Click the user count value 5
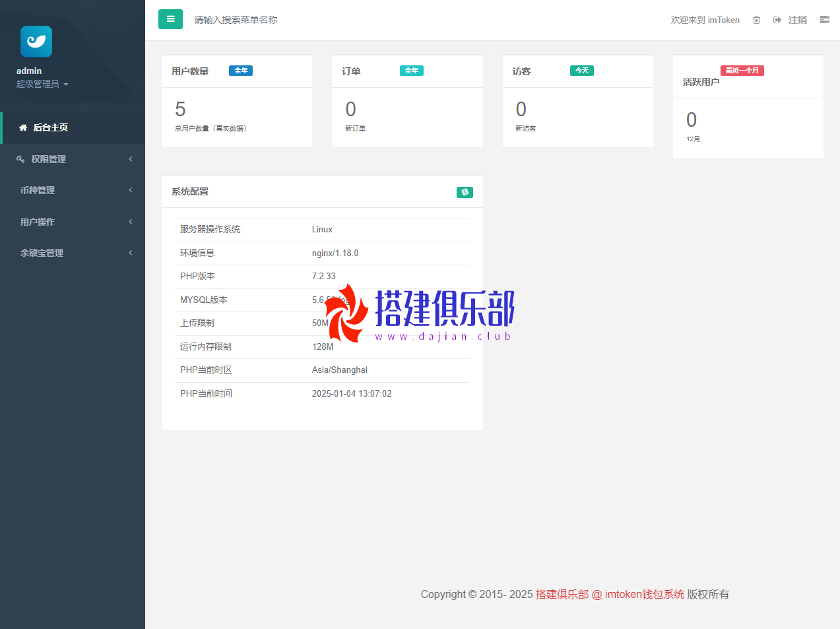Viewport: 840px width, 629px height. click(x=180, y=109)
